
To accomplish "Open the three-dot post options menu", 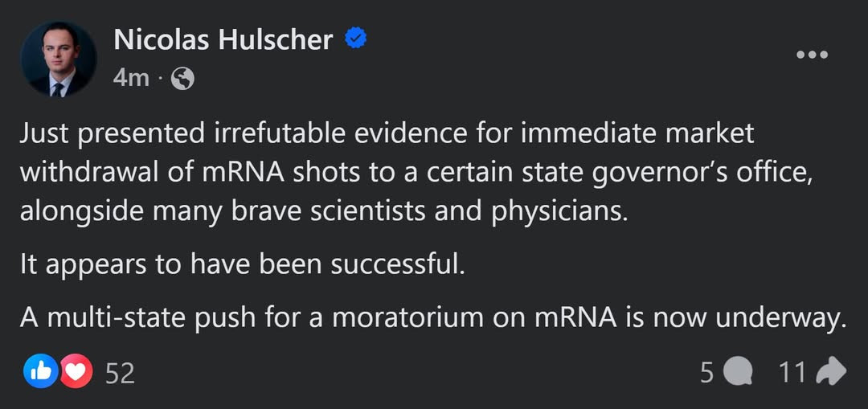I will [x=811, y=55].
